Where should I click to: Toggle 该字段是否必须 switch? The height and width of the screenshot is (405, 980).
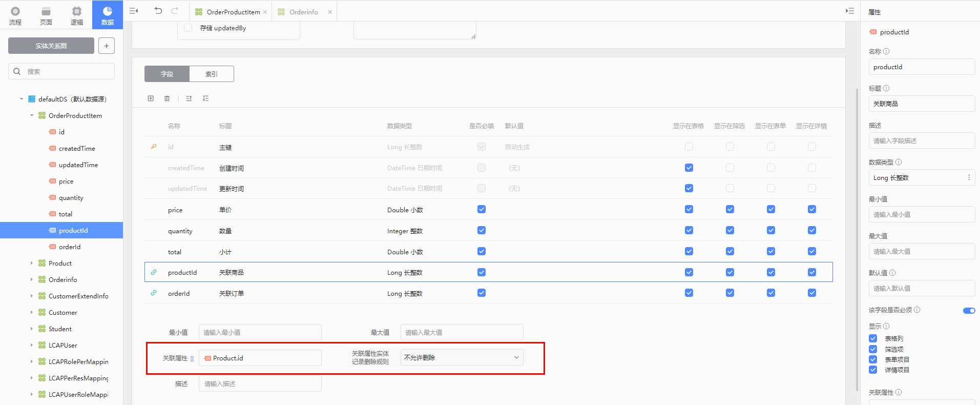(x=969, y=310)
